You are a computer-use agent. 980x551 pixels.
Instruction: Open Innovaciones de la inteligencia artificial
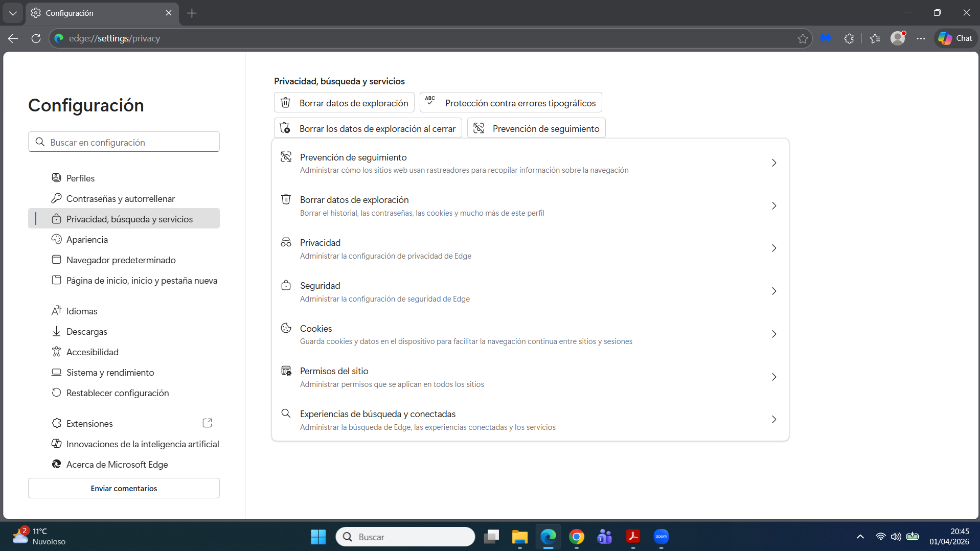(124, 444)
